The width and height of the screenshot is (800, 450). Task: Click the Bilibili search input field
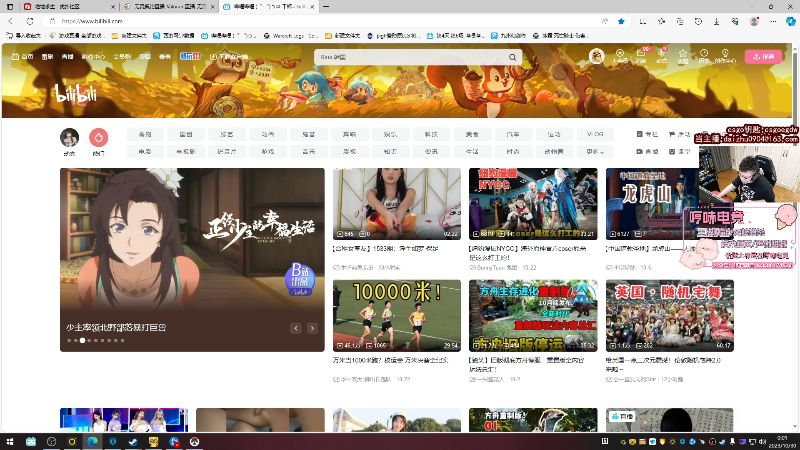click(411, 57)
